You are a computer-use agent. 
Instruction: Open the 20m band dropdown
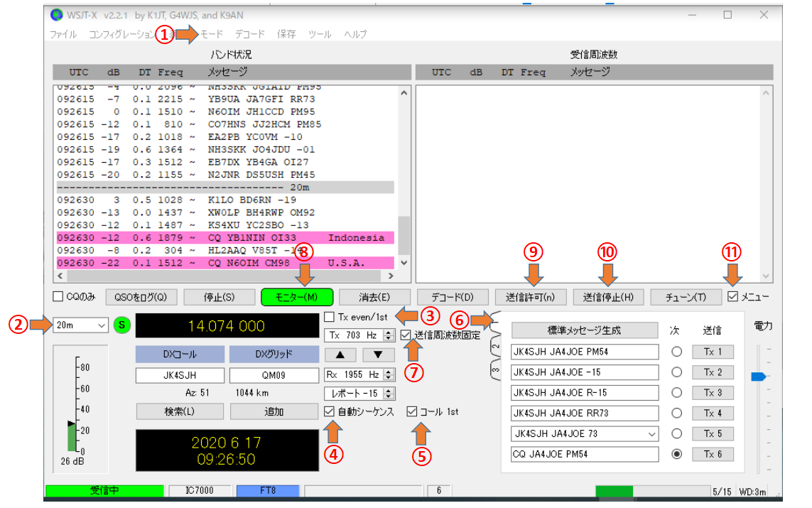pos(80,325)
